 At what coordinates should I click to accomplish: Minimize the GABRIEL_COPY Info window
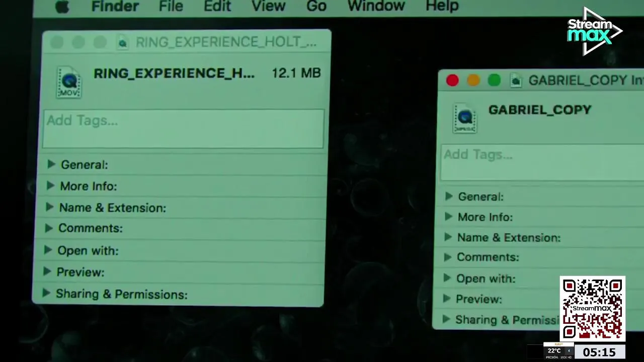(473, 80)
